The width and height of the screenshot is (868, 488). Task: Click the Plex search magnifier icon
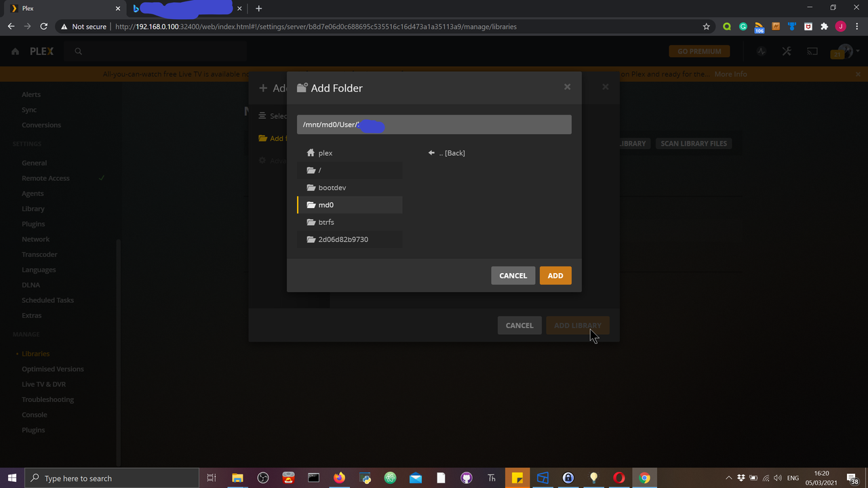(79, 52)
